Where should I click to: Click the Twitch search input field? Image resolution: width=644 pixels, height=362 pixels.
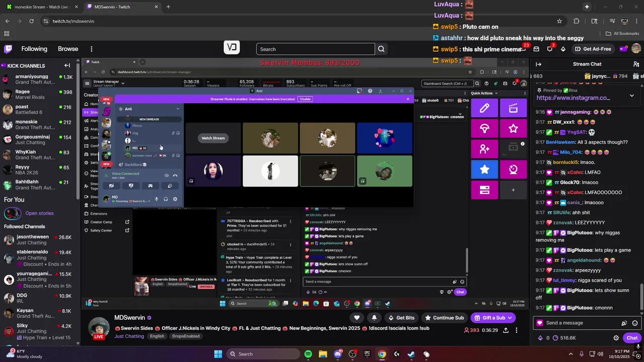click(315, 49)
